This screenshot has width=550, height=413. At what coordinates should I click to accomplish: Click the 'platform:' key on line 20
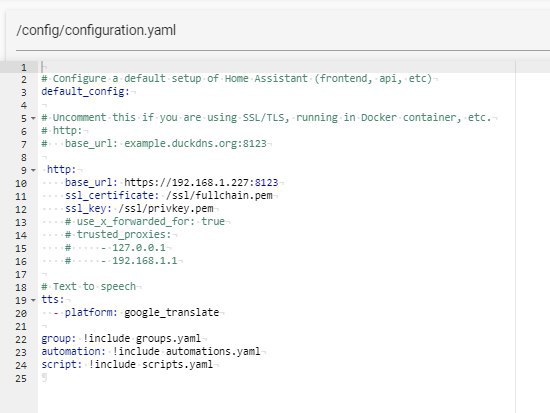(x=91, y=312)
